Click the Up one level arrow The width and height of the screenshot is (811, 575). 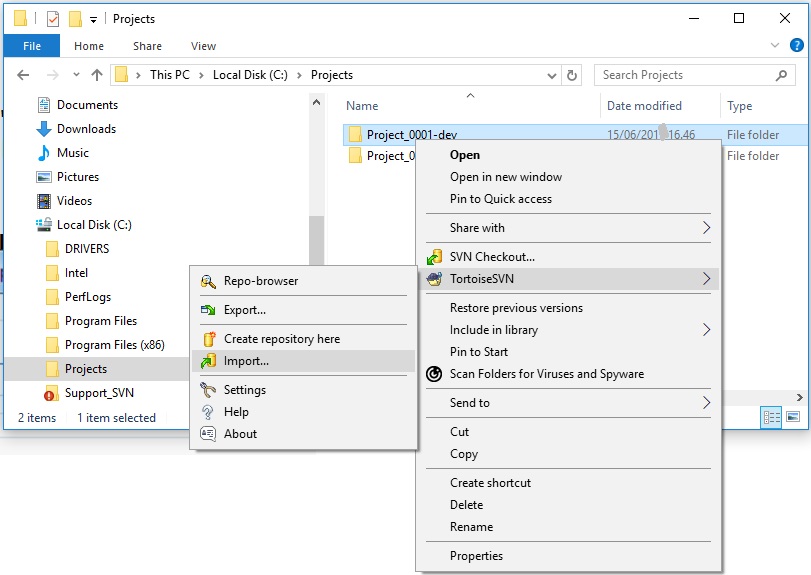97,75
